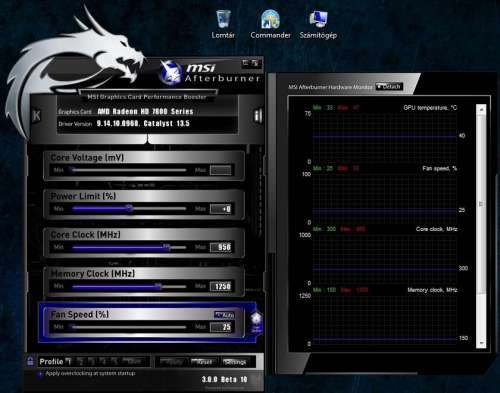Open the card information i button

pos(258,115)
